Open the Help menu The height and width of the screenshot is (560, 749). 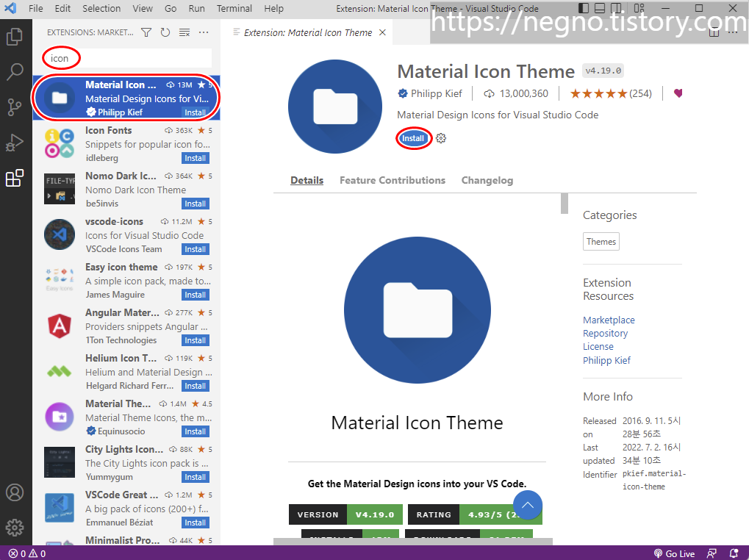(x=273, y=9)
